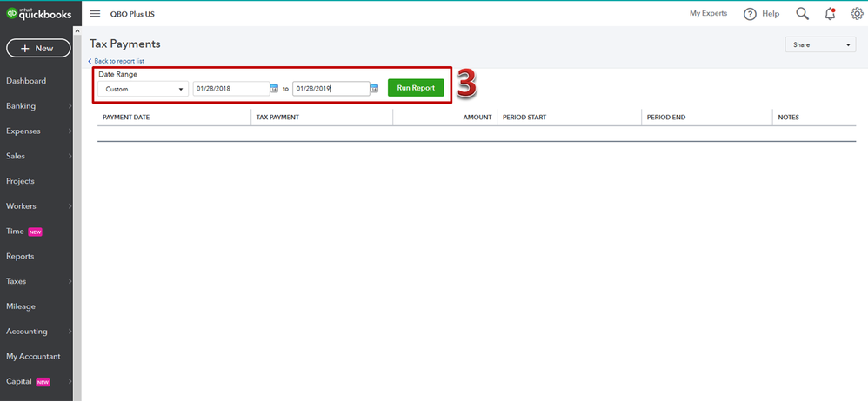Image resolution: width=868 pixels, height=403 pixels.
Task: Open the end date calendar picker
Action: point(374,89)
